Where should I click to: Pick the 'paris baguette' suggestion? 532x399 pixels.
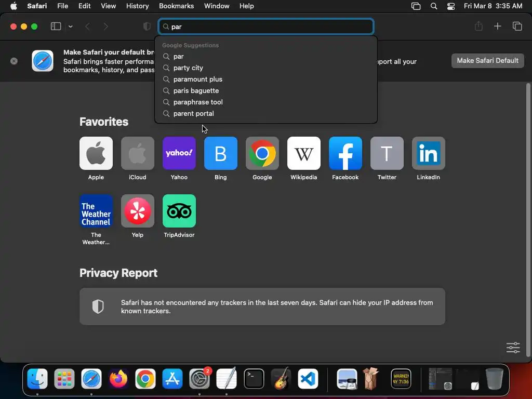(266, 90)
